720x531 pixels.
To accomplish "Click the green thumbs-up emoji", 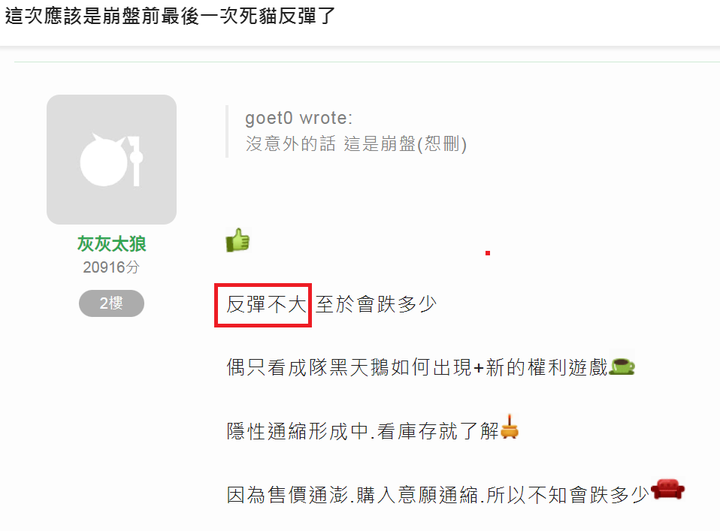I will (238, 240).
